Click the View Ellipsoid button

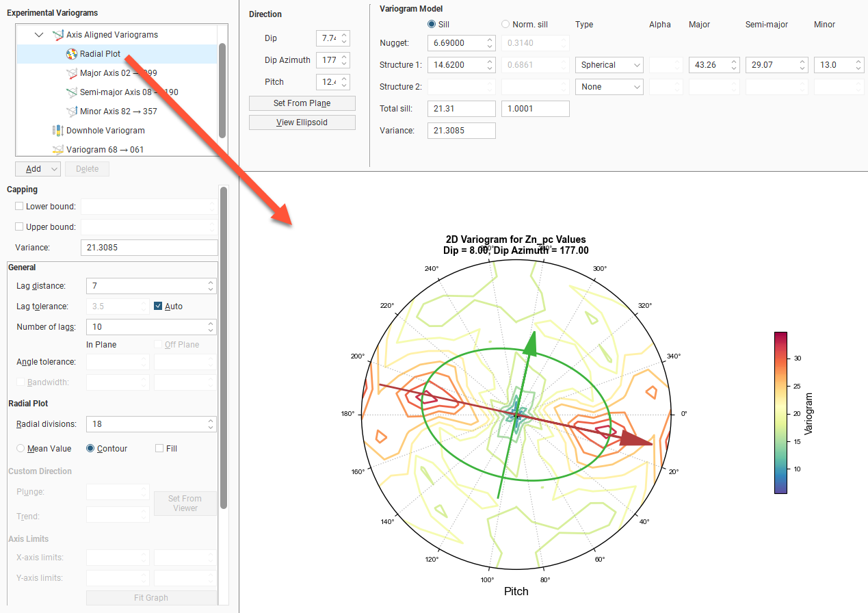(302, 122)
